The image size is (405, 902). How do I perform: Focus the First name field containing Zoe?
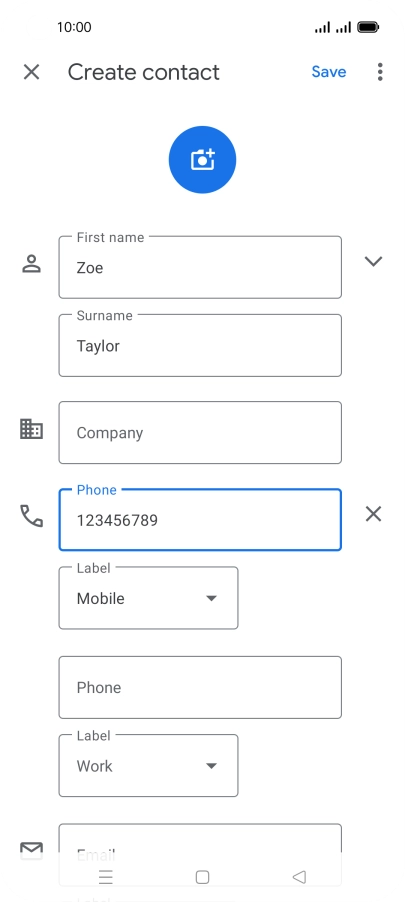[200, 267]
